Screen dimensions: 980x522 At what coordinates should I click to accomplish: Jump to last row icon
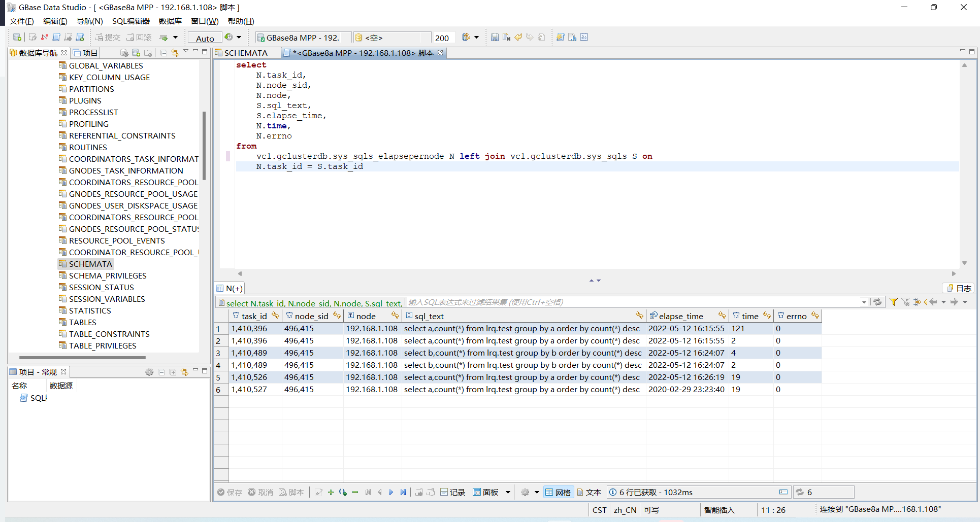point(403,492)
